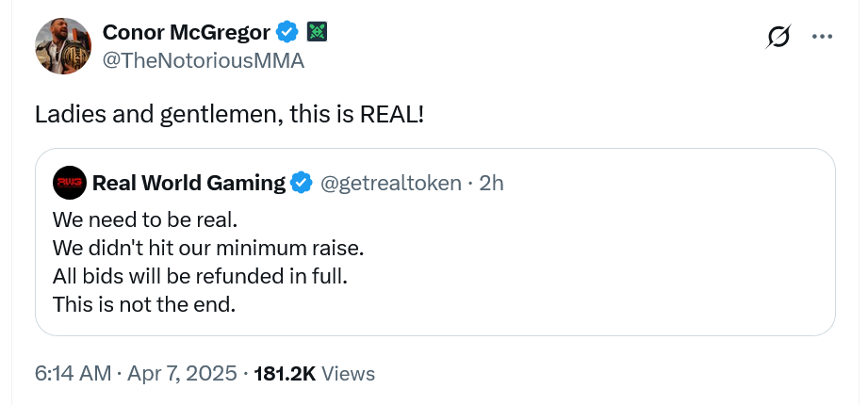Click the blue verified badge beside Conor McGregor
The image size is (868, 405).
coord(287,32)
